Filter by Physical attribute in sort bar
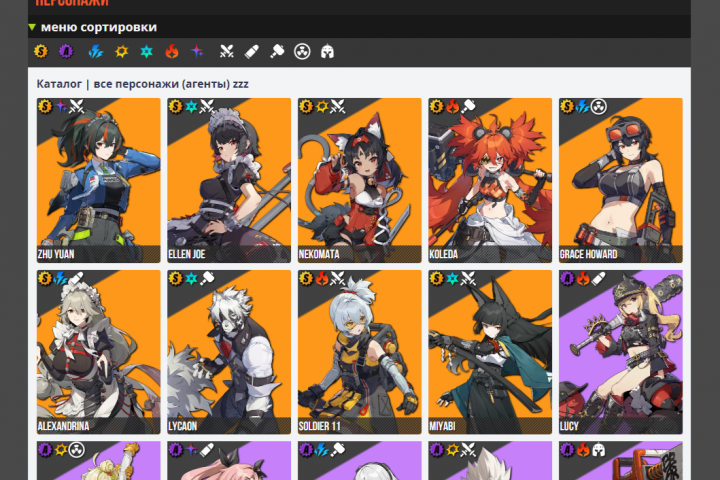The width and height of the screenshot is (720, 480). point(122,51)
